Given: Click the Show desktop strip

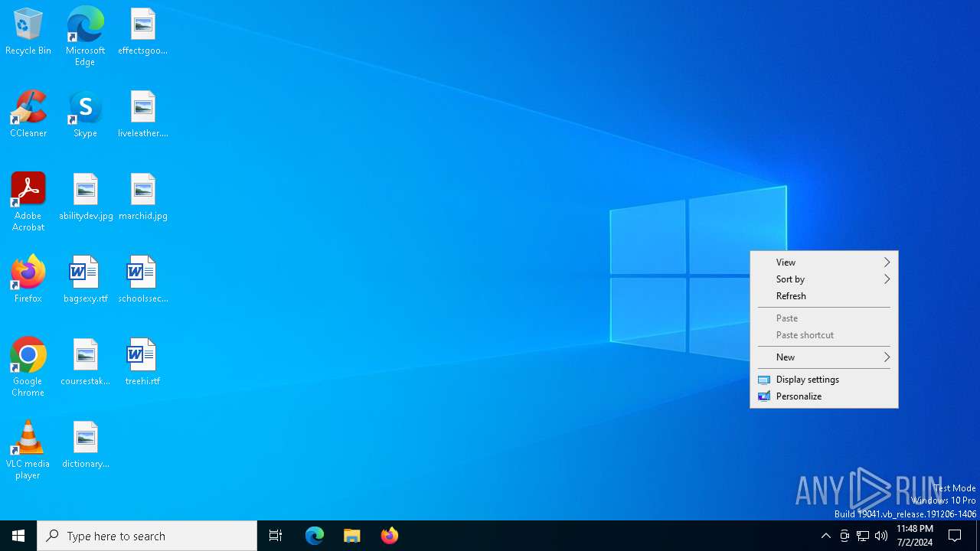Looking at the screenshot, I should pyautogui.click(x=978, y=536).
